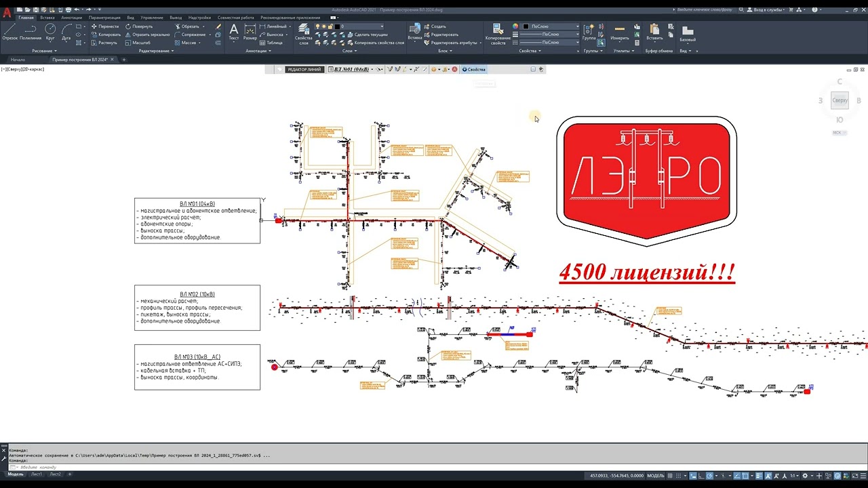Select the Круг (Circle) tool
Image resolution: width=868 pixels, height=488 pixels.
click(x=50, y=31)
